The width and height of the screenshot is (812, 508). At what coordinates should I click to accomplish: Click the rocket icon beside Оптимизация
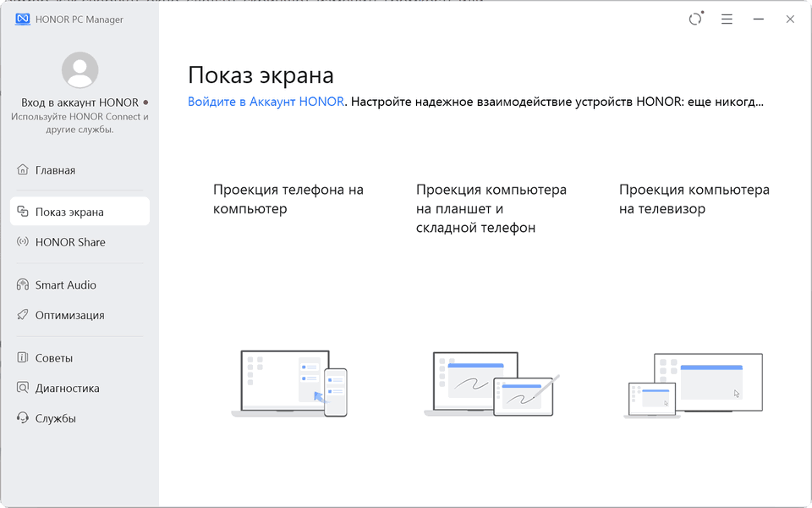click(x=22, y=315)
